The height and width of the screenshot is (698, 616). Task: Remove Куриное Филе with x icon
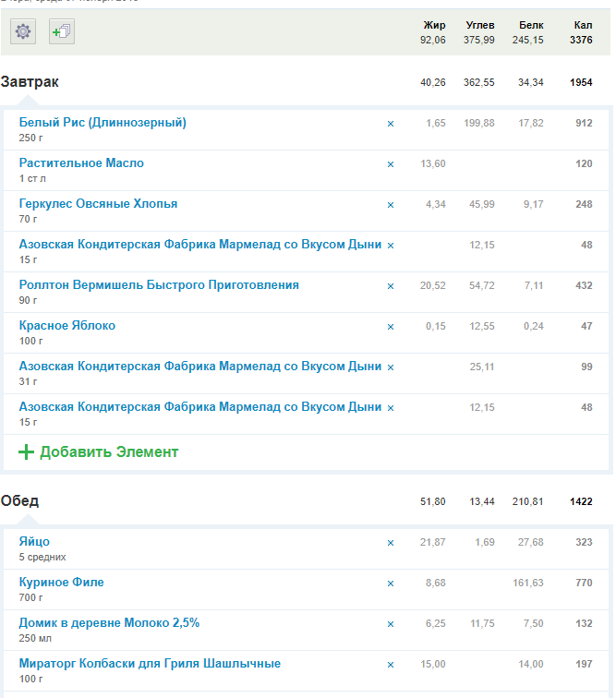click(390, 584)
